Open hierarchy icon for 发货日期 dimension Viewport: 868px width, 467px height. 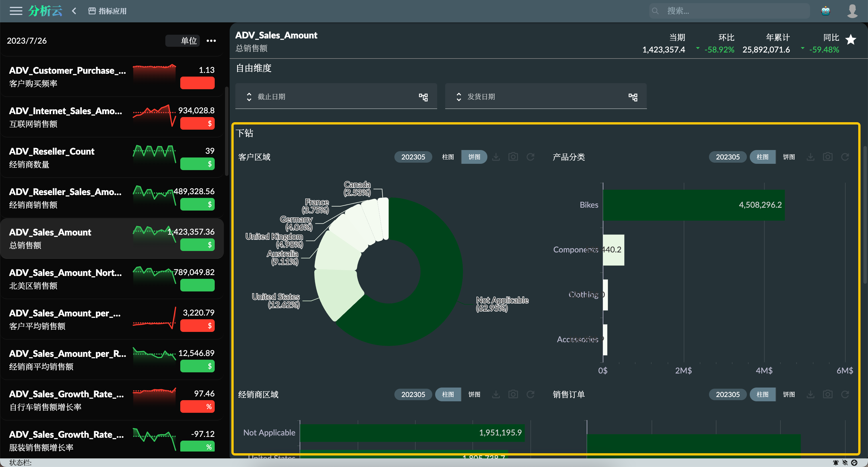pos(633,97)
